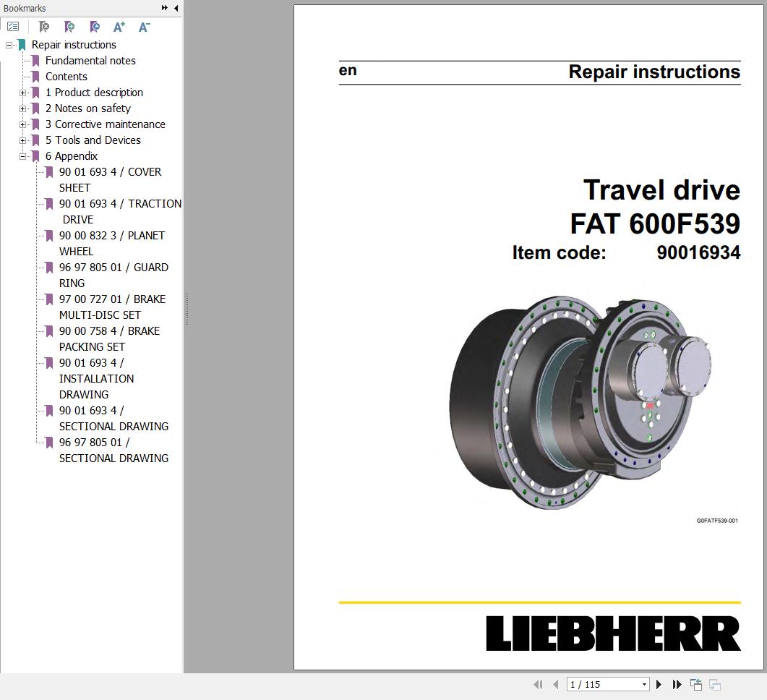This screenshot has height=700, width=767.
Task: Open 90 01 693 4 / SECTIONAL DRAWING
Action: coord(113,418)
